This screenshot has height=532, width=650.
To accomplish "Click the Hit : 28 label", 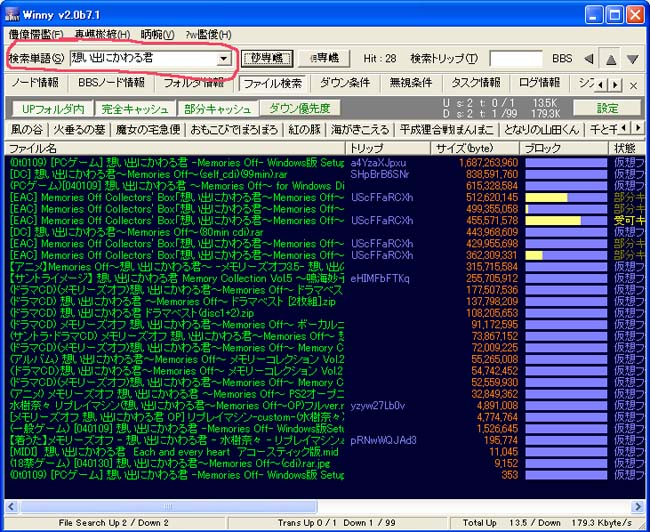I will click(x=379, y=59).
